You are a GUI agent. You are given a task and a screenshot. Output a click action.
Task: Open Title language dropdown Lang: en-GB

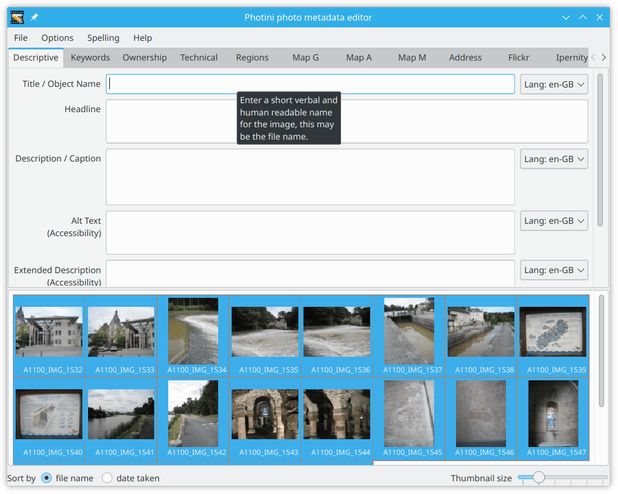point(554,84)
